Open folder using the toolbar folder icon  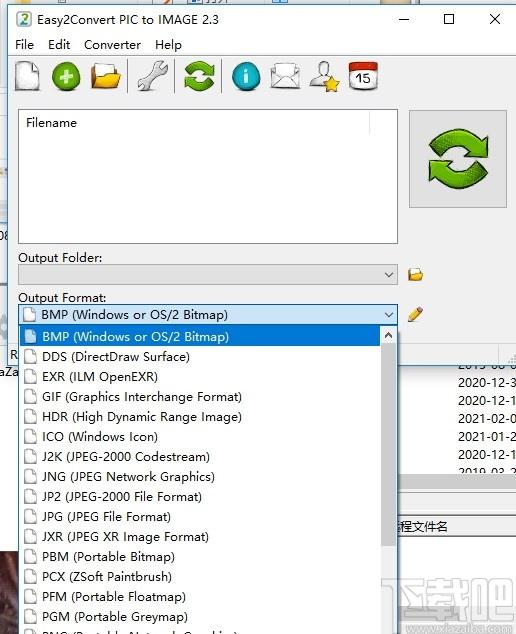[105, 76]
